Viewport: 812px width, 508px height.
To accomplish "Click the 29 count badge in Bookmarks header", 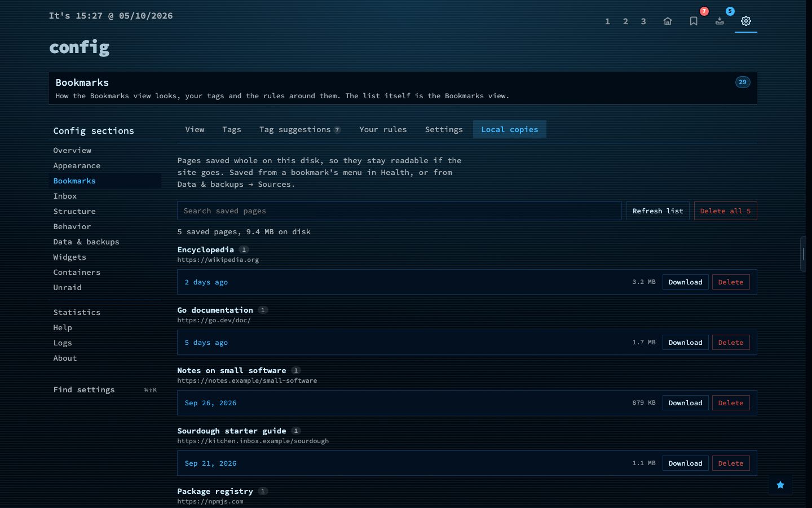I will tap(743, 82).
